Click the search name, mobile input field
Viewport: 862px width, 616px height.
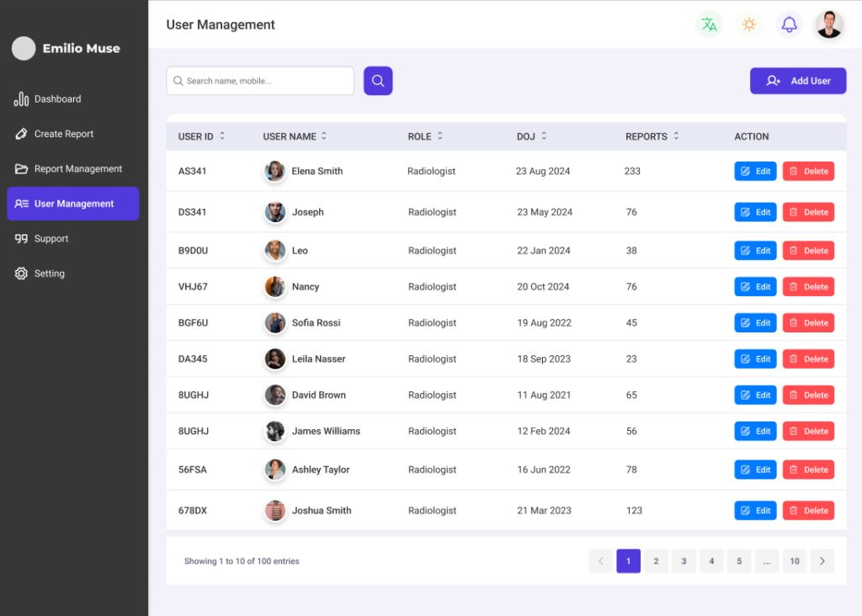pos(260,81)
